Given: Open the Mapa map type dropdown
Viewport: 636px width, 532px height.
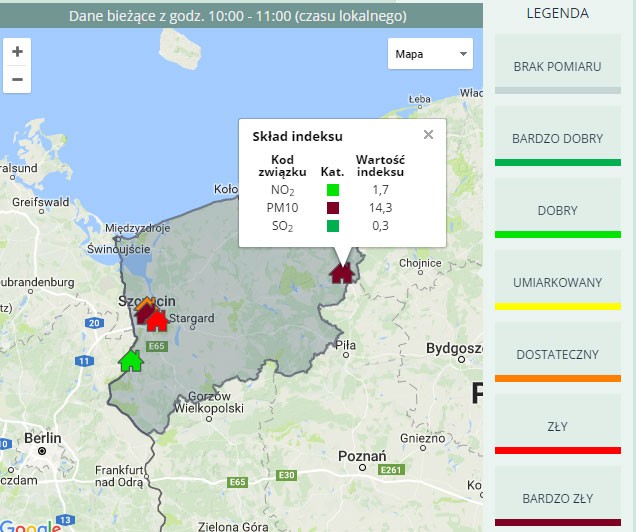Looking at the screenshot, I should [x=431, y=53].
